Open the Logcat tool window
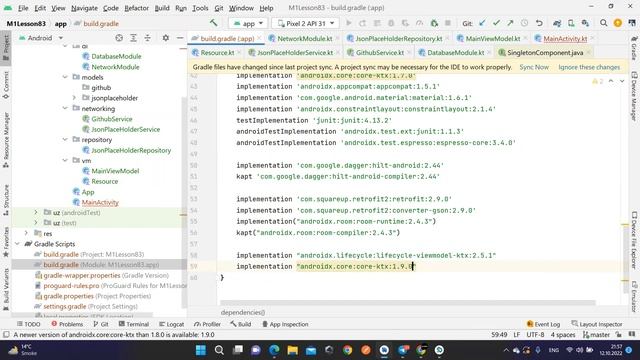This screenshot has height=360, width=640. pos(171,324)
